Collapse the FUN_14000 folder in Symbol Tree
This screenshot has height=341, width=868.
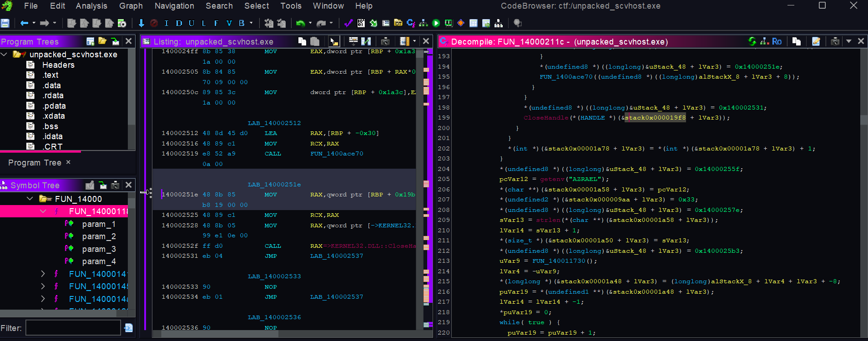30,199
